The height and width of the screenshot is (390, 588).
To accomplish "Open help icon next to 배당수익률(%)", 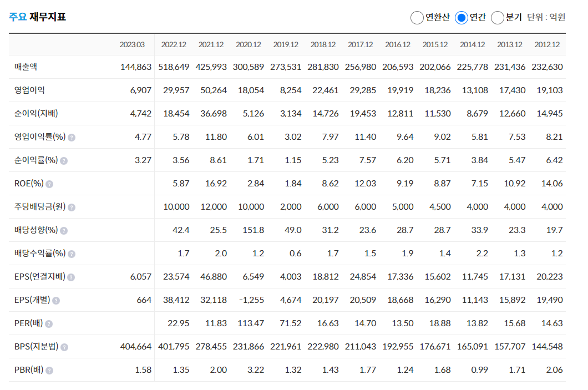I will [72, 254].
